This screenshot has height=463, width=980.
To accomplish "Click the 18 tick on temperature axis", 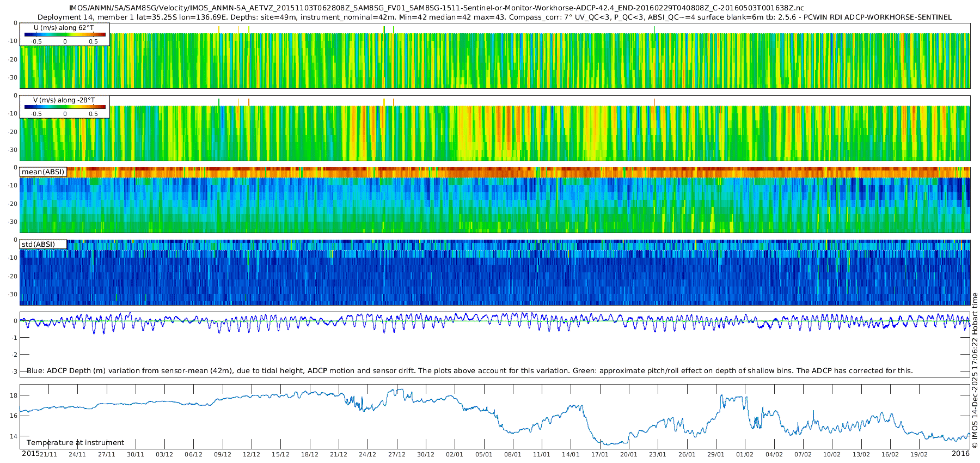I will point(14,395).
